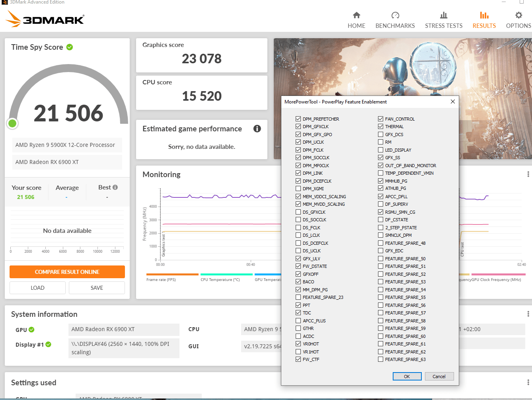532x400 pixels.
Task: Click the green checkmark next to GPU
Action: point(31,330)
